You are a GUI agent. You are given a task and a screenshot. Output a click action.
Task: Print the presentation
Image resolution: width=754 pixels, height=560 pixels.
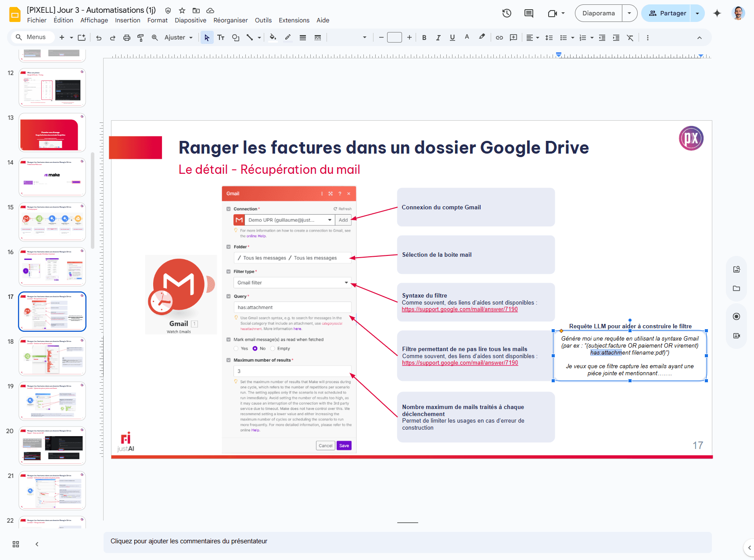127,38
